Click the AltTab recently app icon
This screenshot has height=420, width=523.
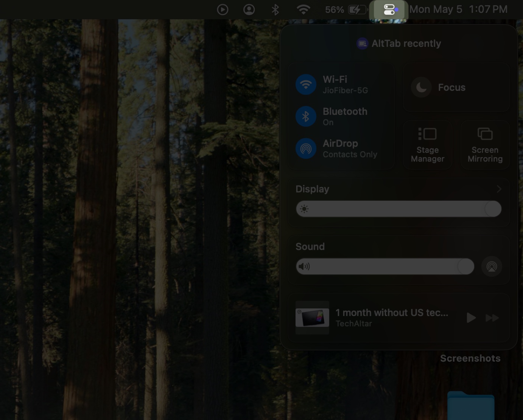click(363, 43)
